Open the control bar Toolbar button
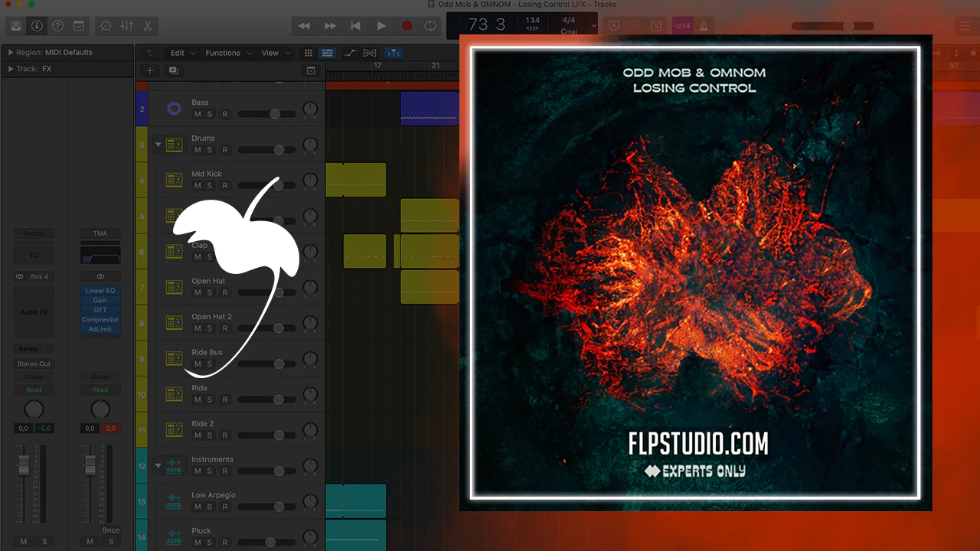This screenshot has width=980, height=551. click(78, 26)
